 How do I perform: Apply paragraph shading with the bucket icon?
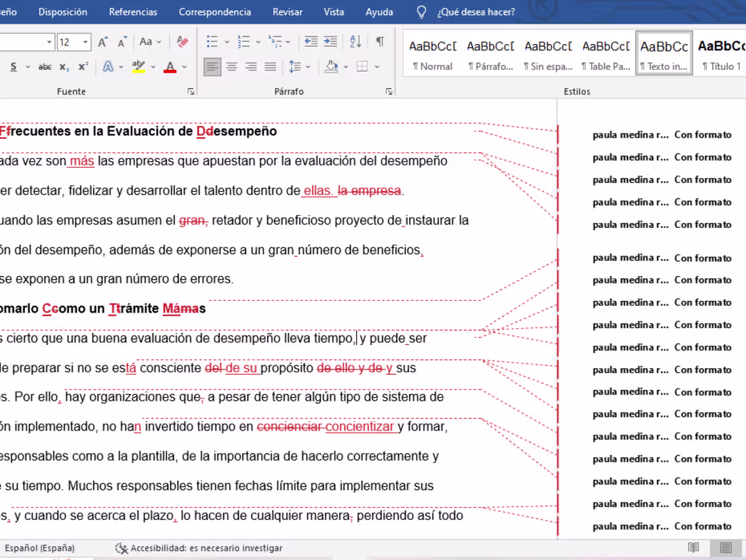[x=332, y=66]
